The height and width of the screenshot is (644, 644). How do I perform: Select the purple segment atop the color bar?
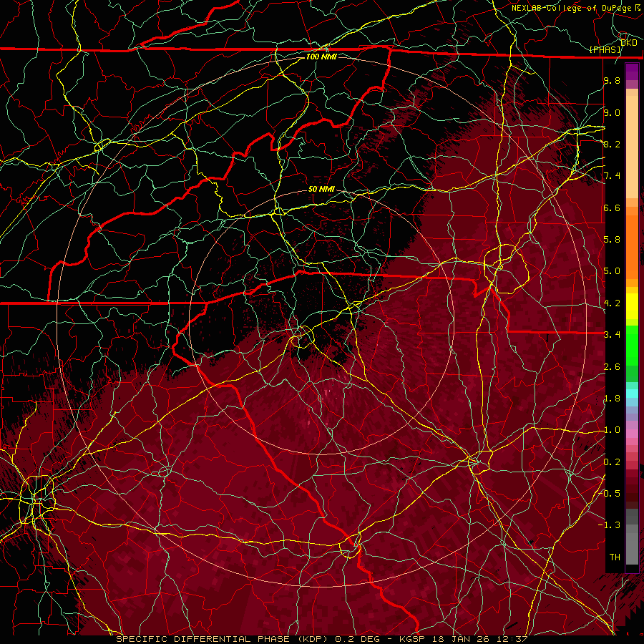(x=632, y=72)
